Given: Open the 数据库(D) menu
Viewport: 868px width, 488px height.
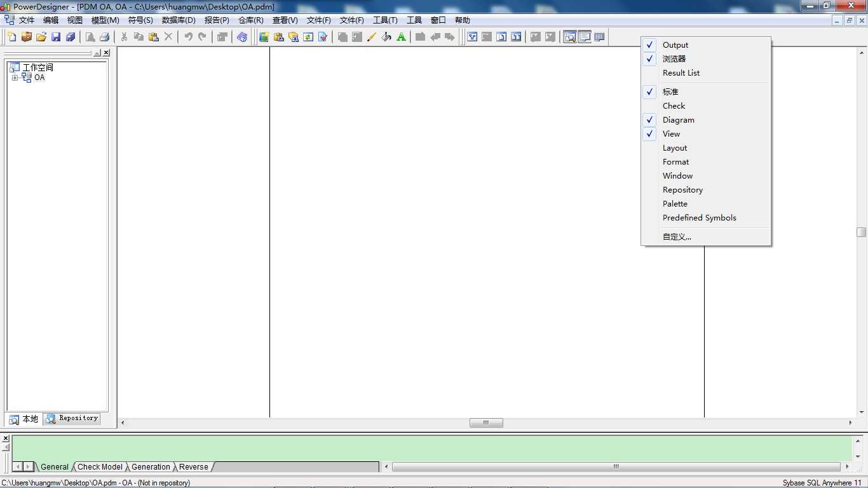Looking at the screenshot, I should [x=179, y=20].
